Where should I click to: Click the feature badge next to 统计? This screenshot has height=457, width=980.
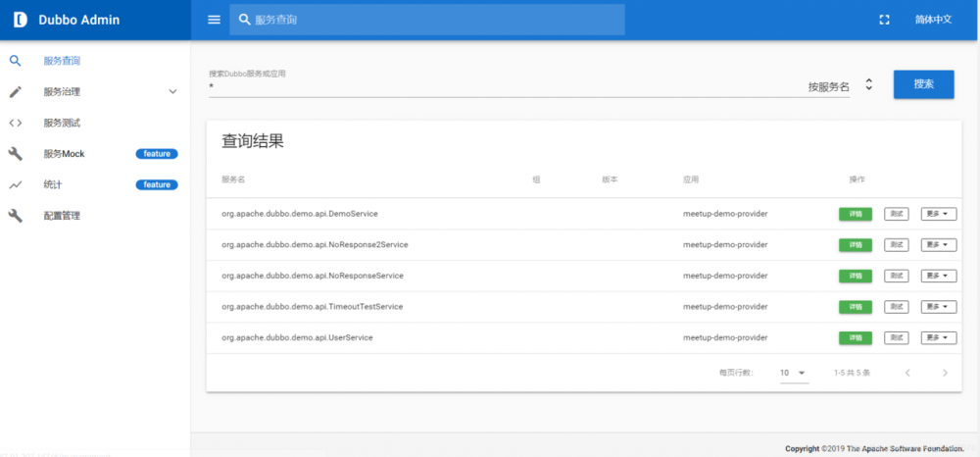point(157,185)
